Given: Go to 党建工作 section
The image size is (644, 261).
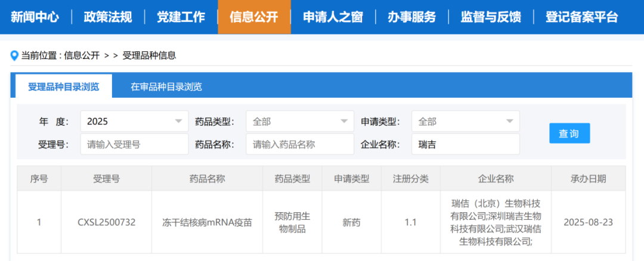Looking at the screenshot, I should pyautogui.click(x=181, y=17).
